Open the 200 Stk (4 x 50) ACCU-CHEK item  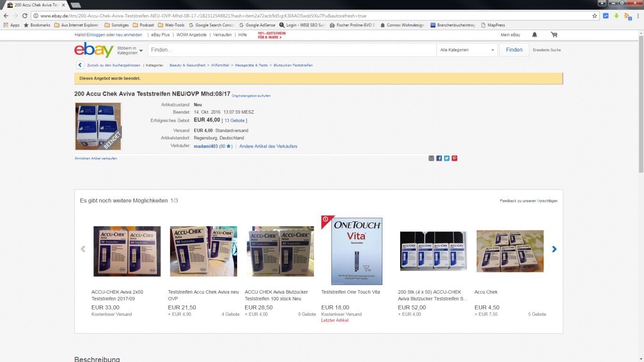pyautogui.click(x=433, y=251)
